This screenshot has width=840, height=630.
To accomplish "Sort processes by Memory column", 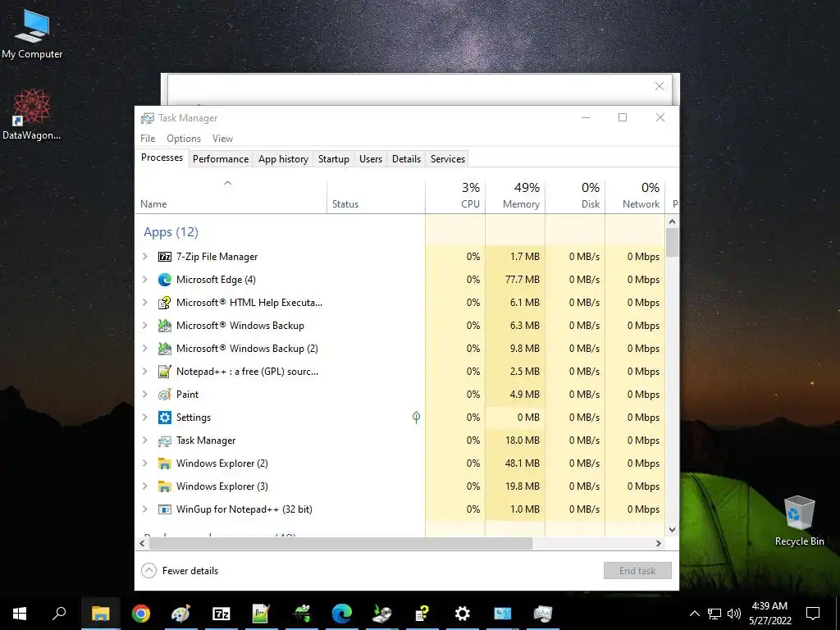I will pyautogui.click(x=515, y=197).
